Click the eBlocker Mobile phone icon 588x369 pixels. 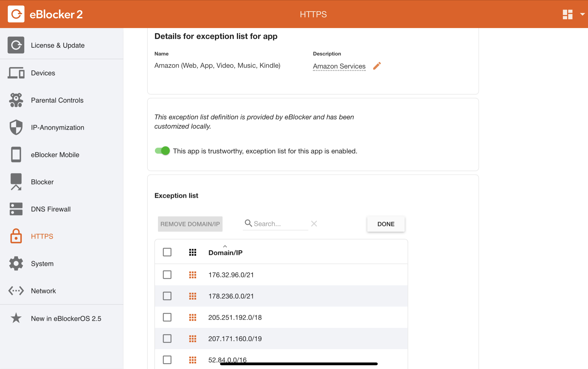[x=16, y=155]
